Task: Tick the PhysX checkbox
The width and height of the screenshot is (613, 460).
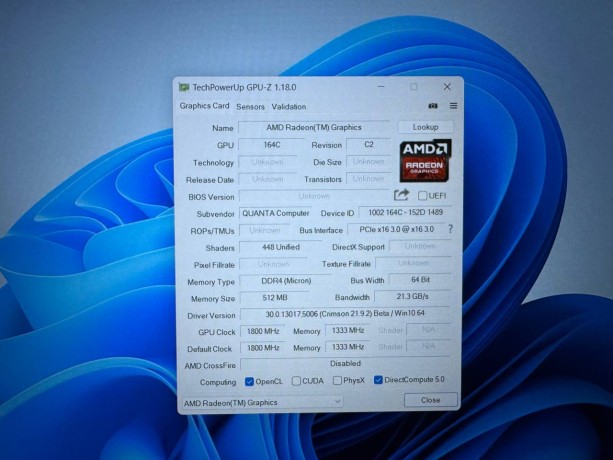Action: click(337, 381)
